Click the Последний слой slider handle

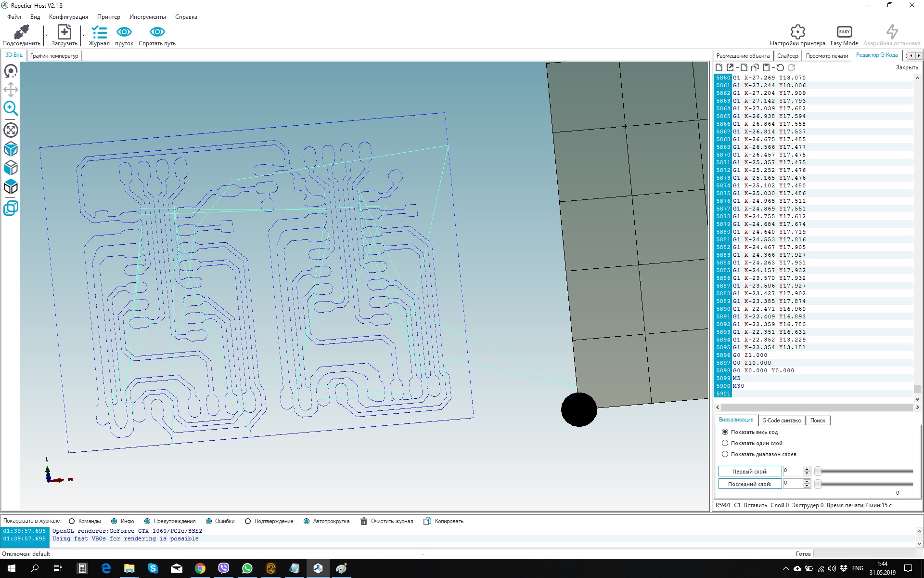(x=818, y=484)
